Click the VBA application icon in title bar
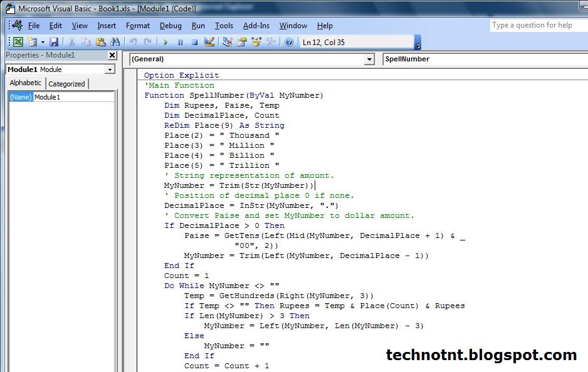The image size is (588, 372). [10, 8]
